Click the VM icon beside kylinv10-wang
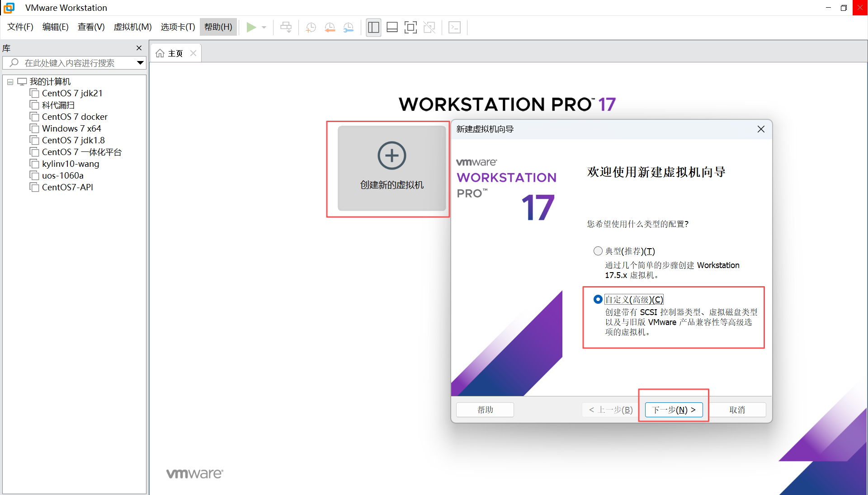Viewport: 868px width, 495px height. (34, 164)
